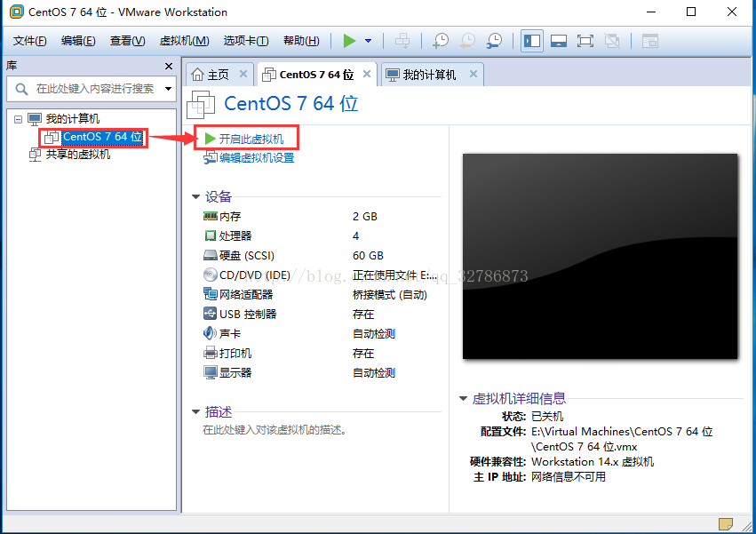Open the 文件(F) menu
The height and width of the screenshot is (534, 756).
(x=30, y=41)
